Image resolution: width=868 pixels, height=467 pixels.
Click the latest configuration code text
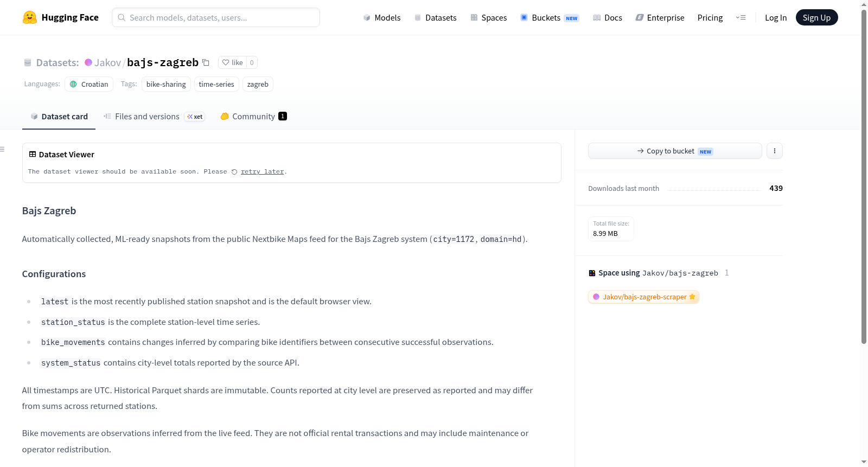pyautogui.click(x=55, y=302)
